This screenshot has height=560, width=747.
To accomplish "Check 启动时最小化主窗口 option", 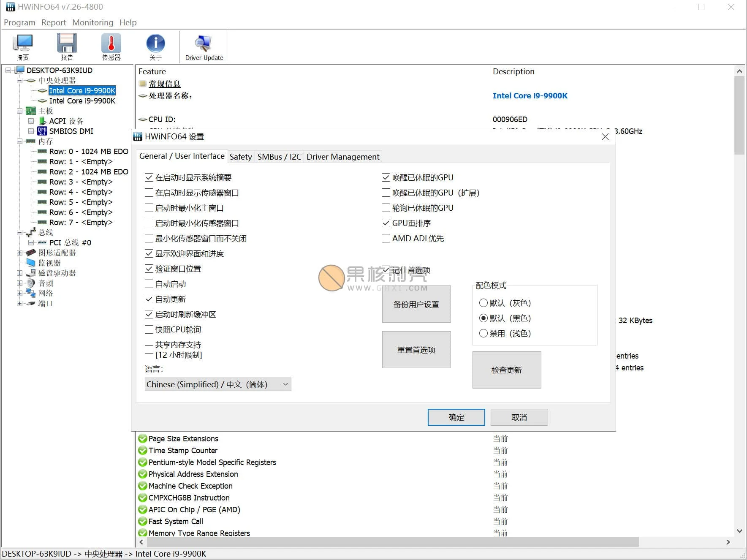I will (x=149, y=208).
